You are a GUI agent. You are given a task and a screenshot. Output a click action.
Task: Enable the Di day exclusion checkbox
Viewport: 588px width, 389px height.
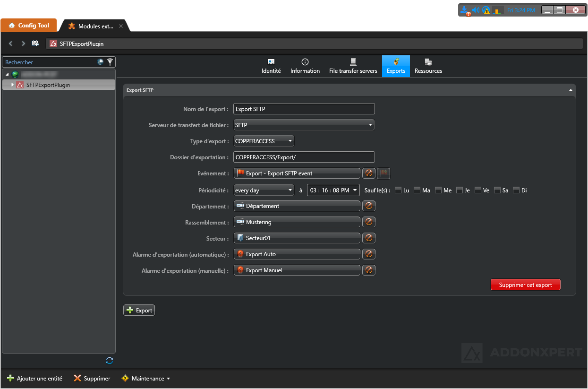[516, 190]
